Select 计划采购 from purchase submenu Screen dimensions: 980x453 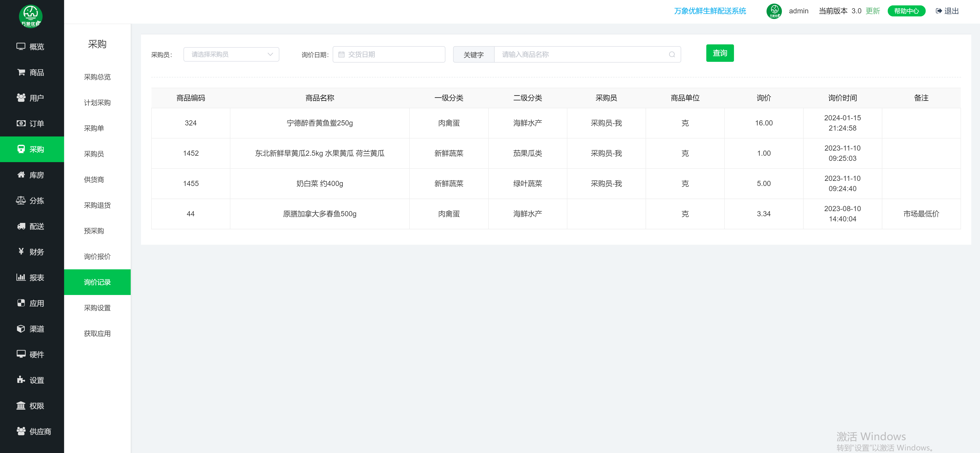(x=97, y=102)
